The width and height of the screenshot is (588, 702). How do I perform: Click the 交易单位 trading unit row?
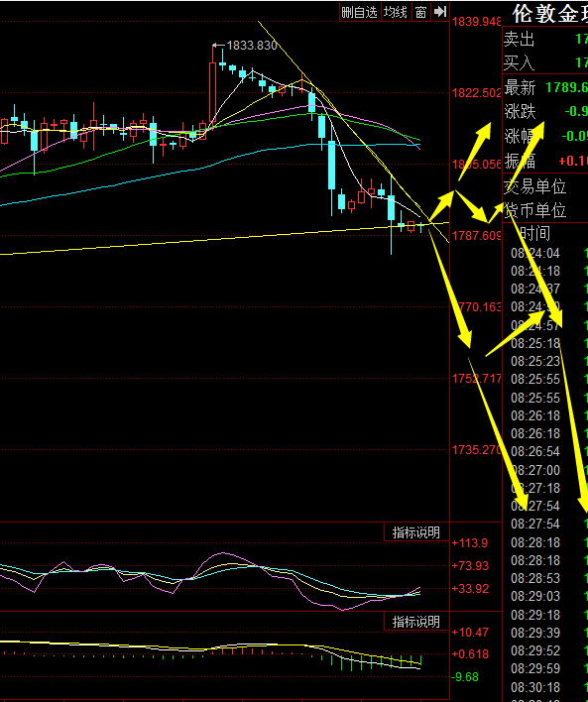click(x=545, y=186)
